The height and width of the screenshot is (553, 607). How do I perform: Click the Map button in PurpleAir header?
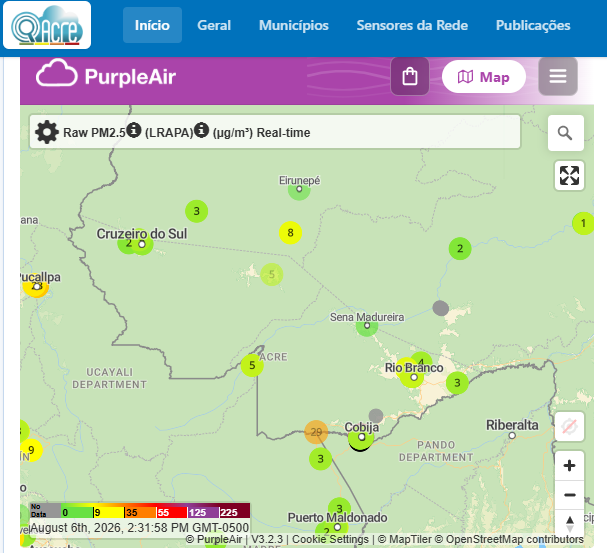(x=484, y=77)
